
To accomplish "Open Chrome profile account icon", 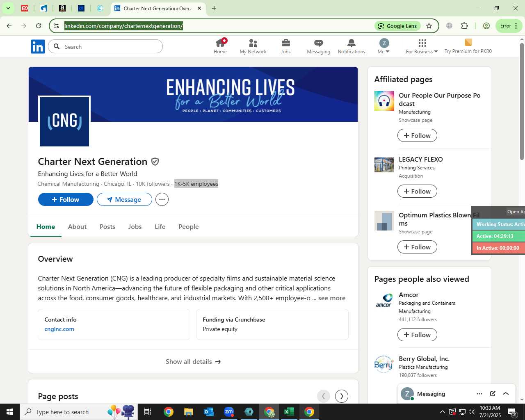I will 486,26.
